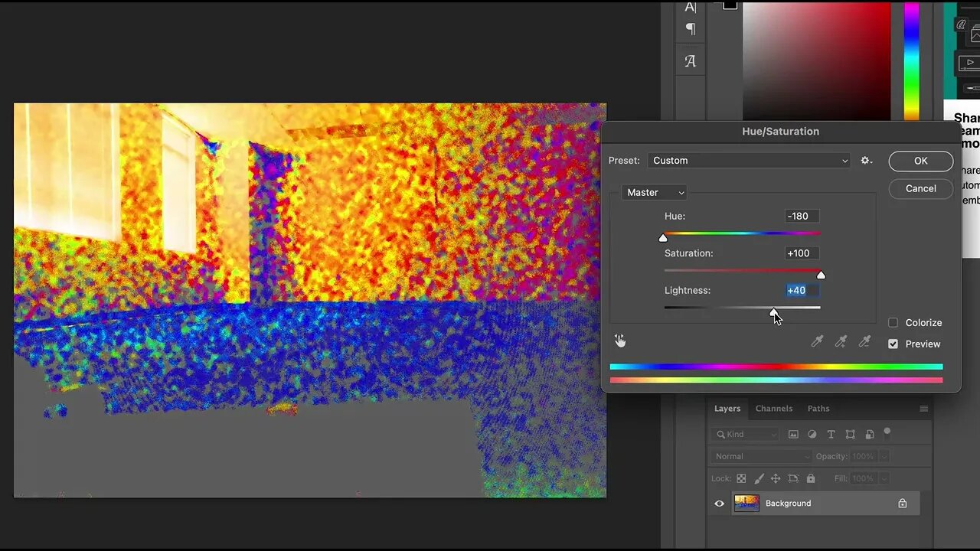Hide the Background layer with eye icon
This screenshot has width=980, height=551.
(720, 504)
